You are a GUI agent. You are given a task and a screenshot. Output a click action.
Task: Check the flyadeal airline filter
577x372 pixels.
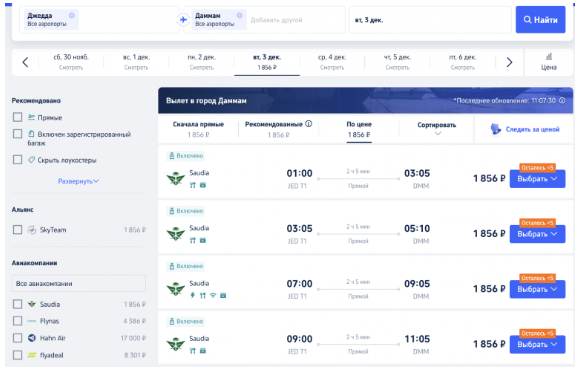tap(17, 355)
